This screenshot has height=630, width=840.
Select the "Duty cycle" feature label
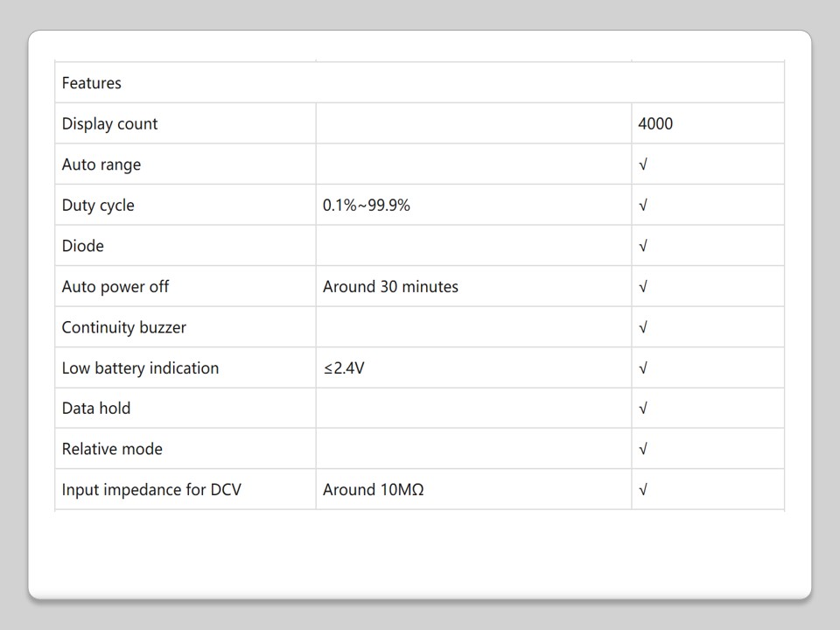click(x=98, y=205)
